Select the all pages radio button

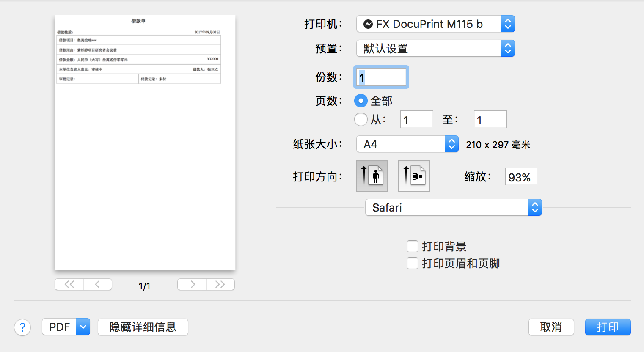click(x=361, y=101)
